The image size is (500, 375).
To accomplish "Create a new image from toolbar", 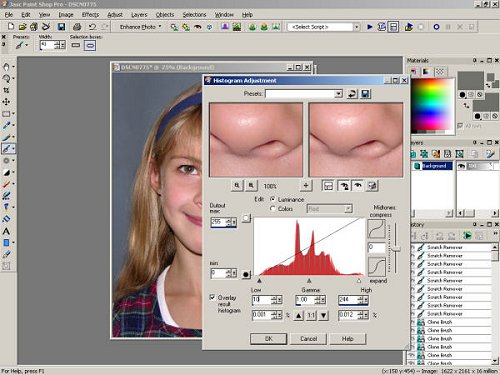I will 10,26.
